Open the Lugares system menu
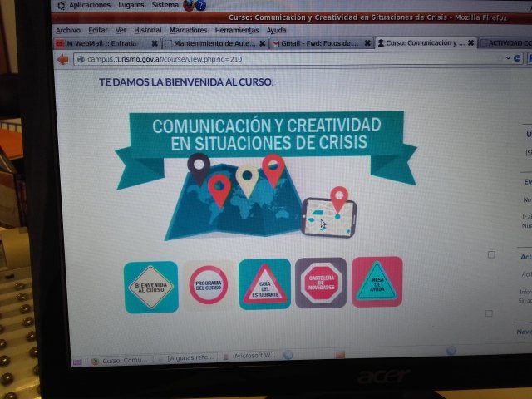This screenshot has width=532, height=399. pos(131,5)
